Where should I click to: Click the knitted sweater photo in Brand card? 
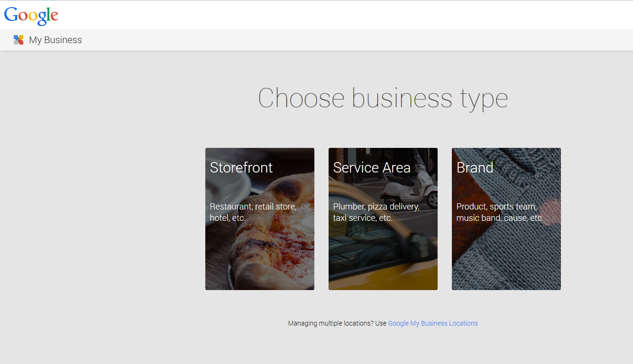click(507, 256)
